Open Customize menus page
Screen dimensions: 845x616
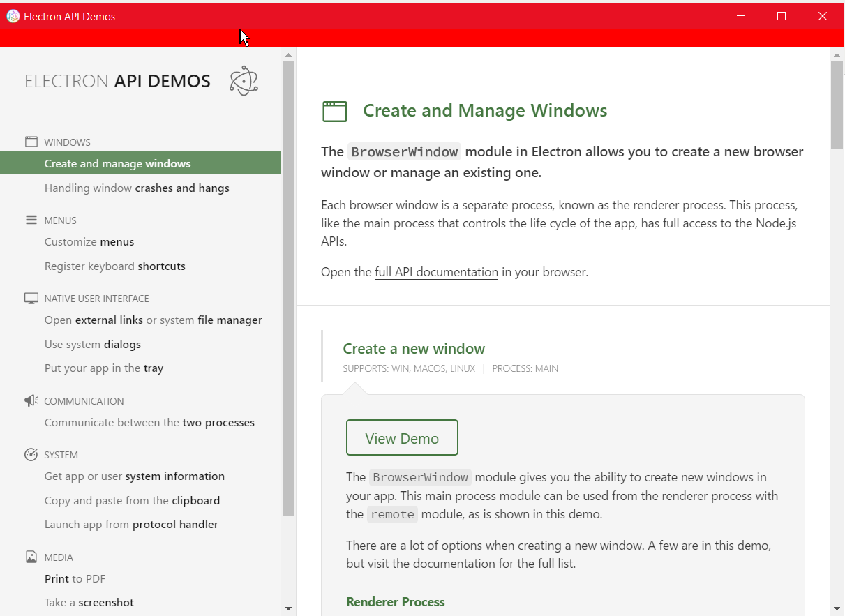89,241
